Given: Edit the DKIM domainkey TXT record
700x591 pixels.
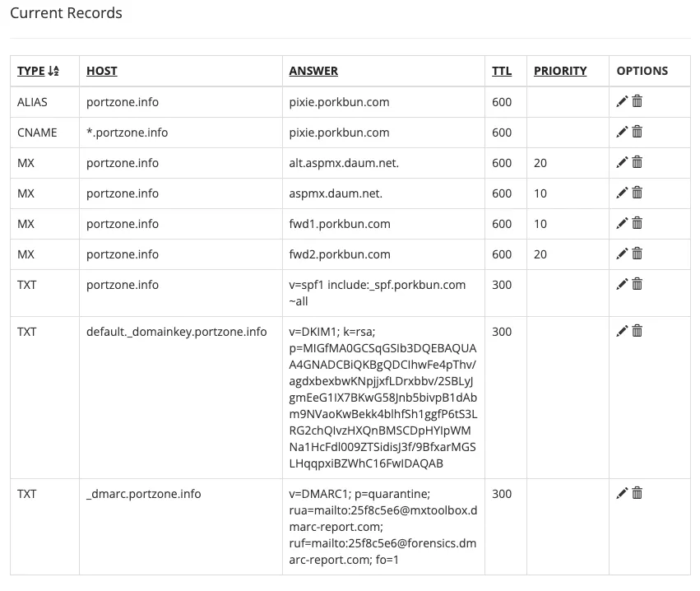Looking at the screenshot, I should (622, 331).
